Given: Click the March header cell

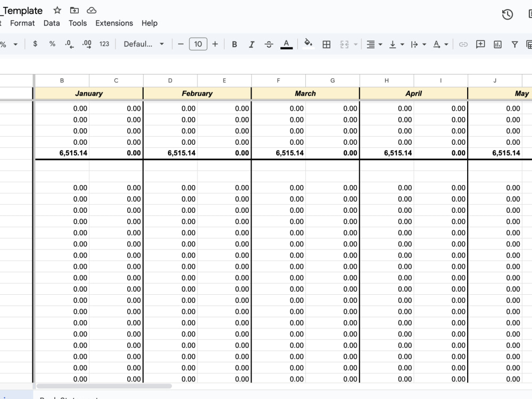Looking at the screenshot, I should (305, 93).
